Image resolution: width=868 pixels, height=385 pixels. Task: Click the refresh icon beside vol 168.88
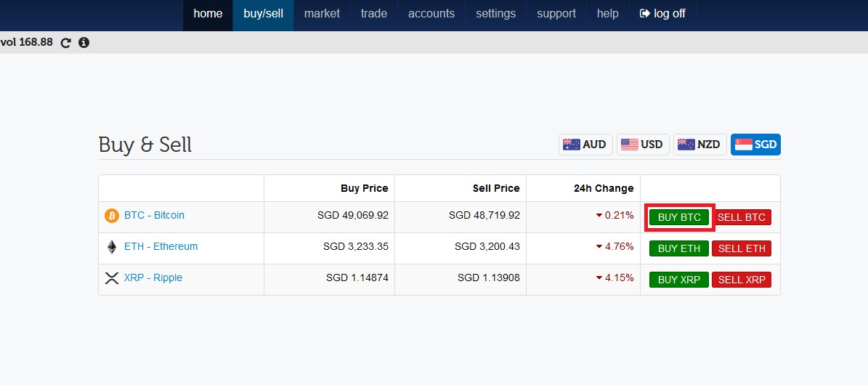tap(66, 43)
